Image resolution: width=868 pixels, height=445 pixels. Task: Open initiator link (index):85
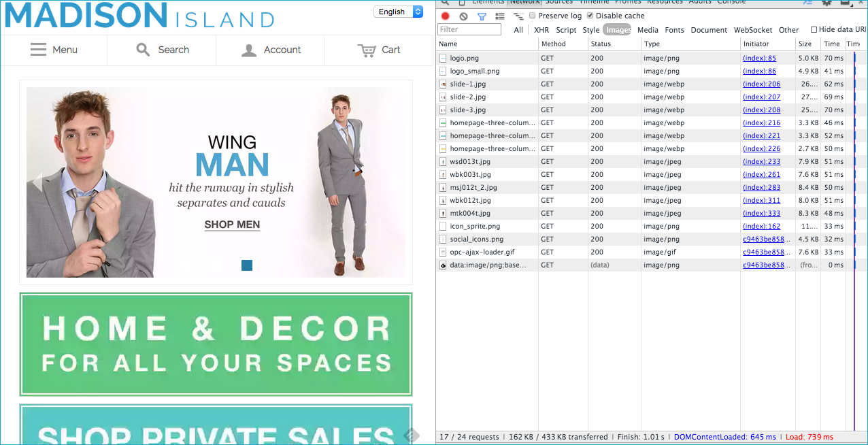[x=759, y=59]
